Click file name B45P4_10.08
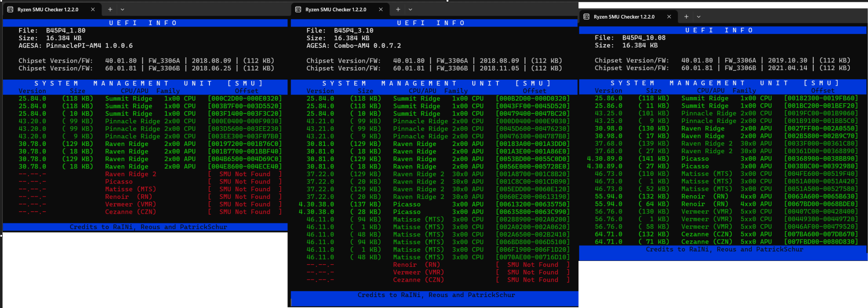The height and width of the screenshot is (308, 868). click(644, 38)
